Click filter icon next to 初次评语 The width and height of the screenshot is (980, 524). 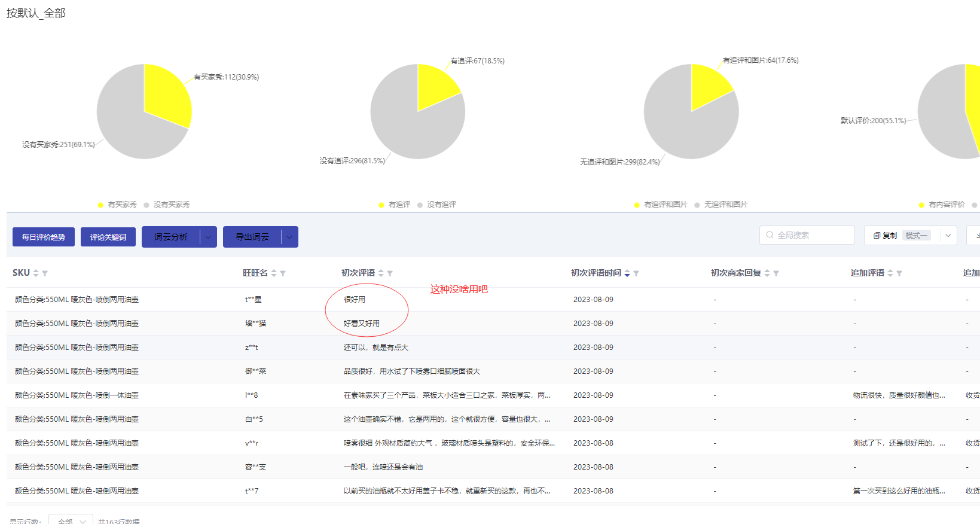coord(390,273)
